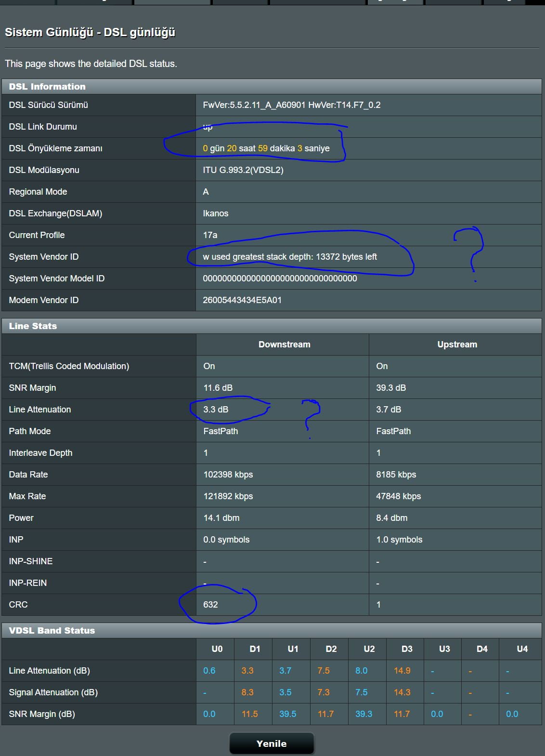
Task: Click the Current Profile 17a value
Action: [x=210, y=235]
